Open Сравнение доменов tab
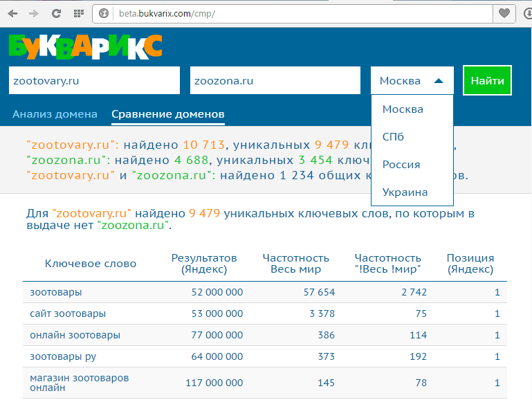 [168, 114]
